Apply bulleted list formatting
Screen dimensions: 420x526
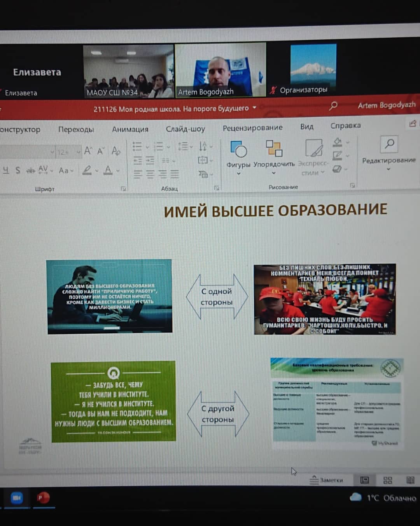click(x=137, y=147)
